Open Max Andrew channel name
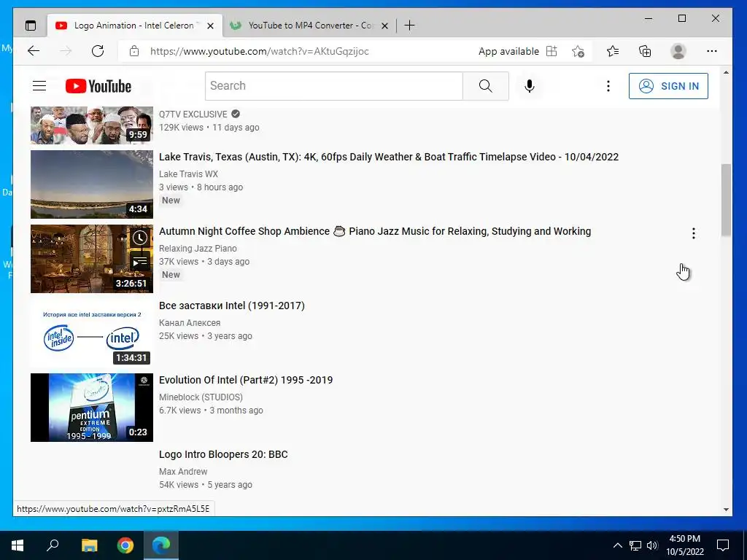The height and width of the screenshot is (560, 747). coord(183,472)
